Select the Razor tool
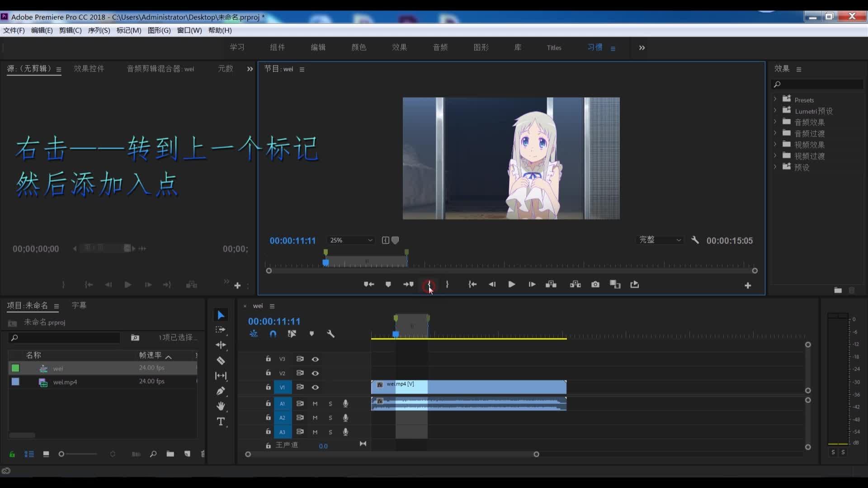Screen dimensions: 868x488 [221, 361]
